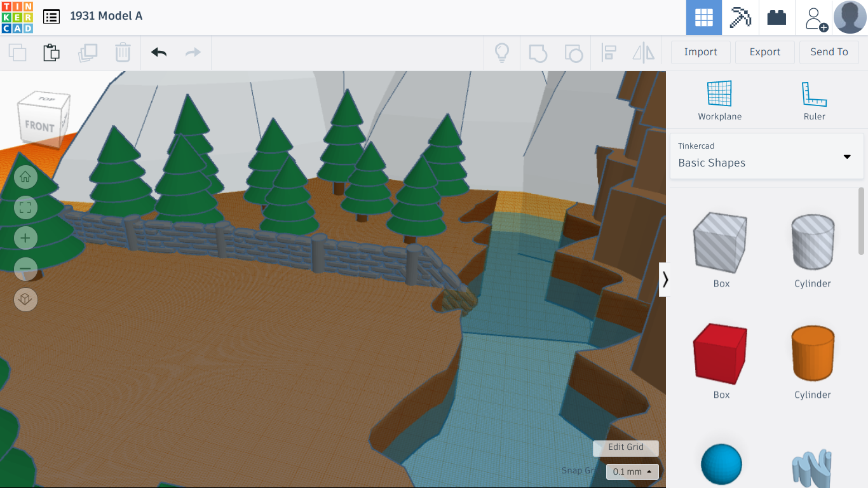Show all hidden objects via lightbulb
Screen dimensions: 868x488
(501, 53)
